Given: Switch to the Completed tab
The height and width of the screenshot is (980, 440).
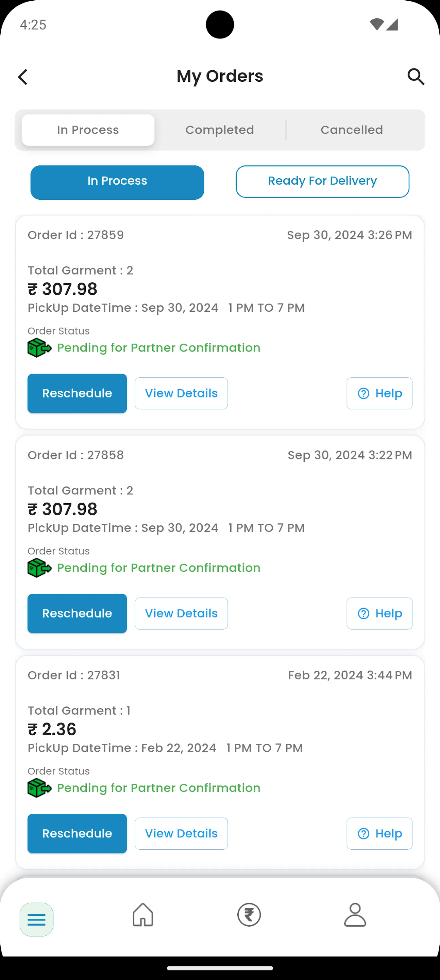Looking at the screenshot, I should 219,130.
